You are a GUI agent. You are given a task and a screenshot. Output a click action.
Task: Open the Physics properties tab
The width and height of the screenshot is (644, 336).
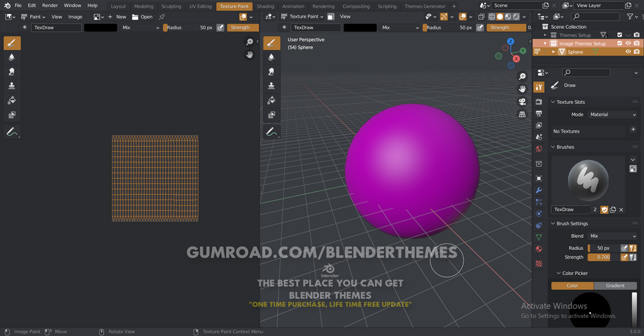pyautogui.click(x=539, y=214)
